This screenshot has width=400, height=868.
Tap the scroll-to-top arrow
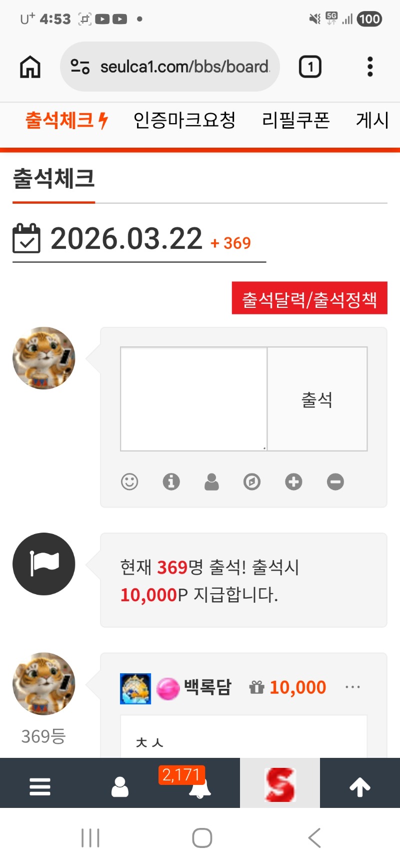(360, 786)
